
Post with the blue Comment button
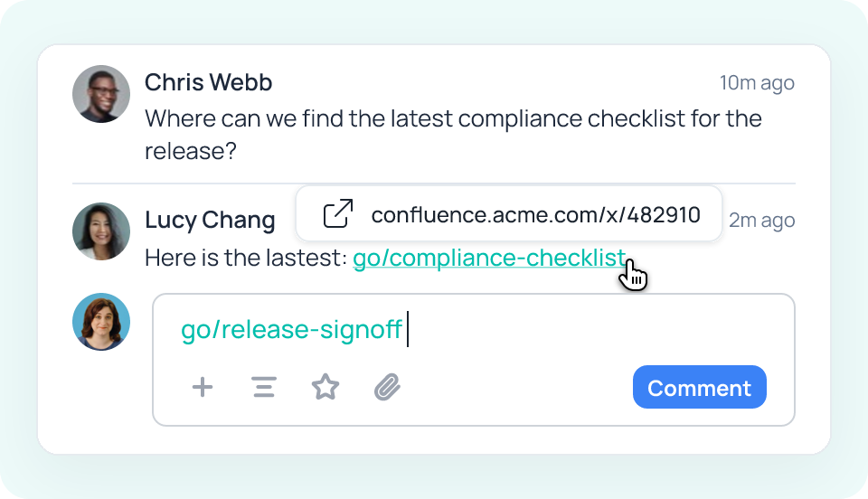699,387
